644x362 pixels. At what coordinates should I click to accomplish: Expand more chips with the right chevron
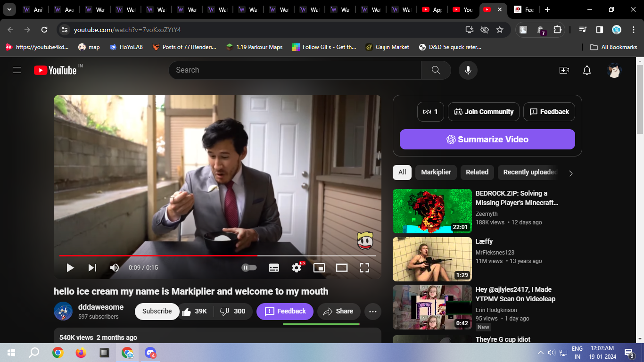pos(571,173)
